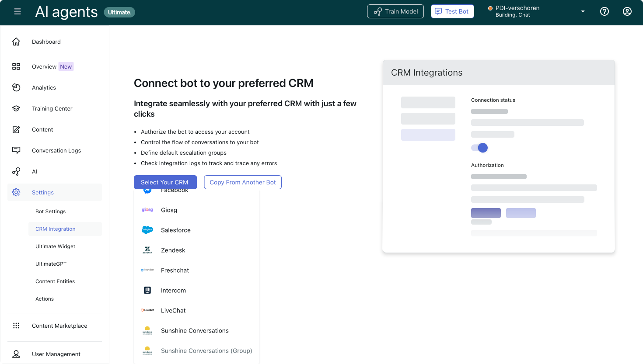
Task: Open the help question mark icon
Action: pos(605,11)
